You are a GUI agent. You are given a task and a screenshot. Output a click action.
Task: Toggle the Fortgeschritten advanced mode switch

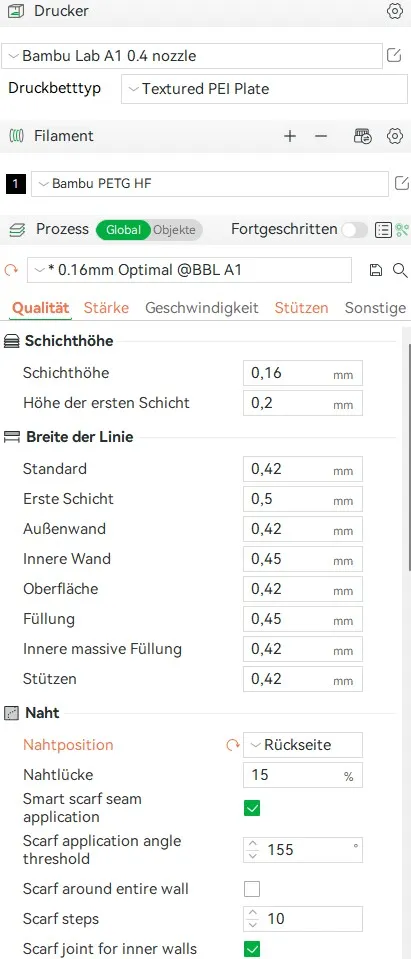point(355,230)
